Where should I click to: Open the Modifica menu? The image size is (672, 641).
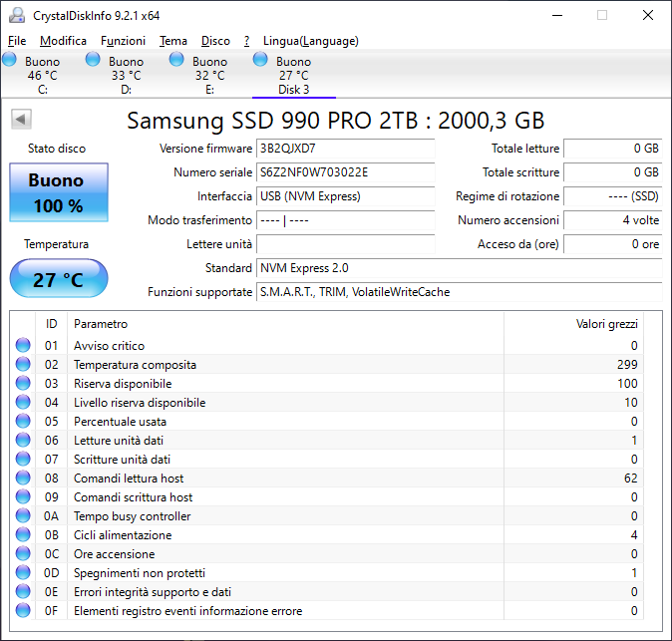click(x=63, y=41)
